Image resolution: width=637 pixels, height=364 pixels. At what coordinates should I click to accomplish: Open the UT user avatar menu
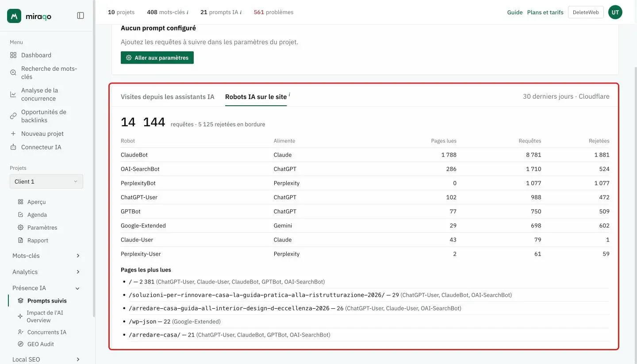point(615,12)
